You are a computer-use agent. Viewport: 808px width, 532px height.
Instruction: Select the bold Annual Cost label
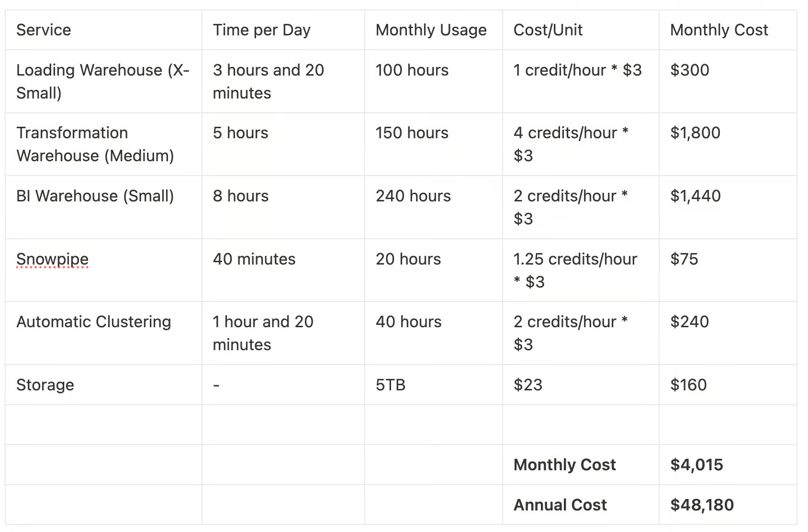tap(560, 505)
